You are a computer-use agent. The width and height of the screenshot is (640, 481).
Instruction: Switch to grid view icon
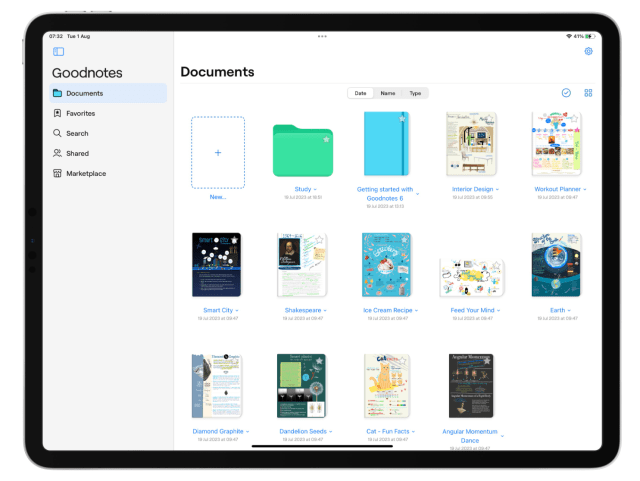pyautogui.click(x=588, y=93)
